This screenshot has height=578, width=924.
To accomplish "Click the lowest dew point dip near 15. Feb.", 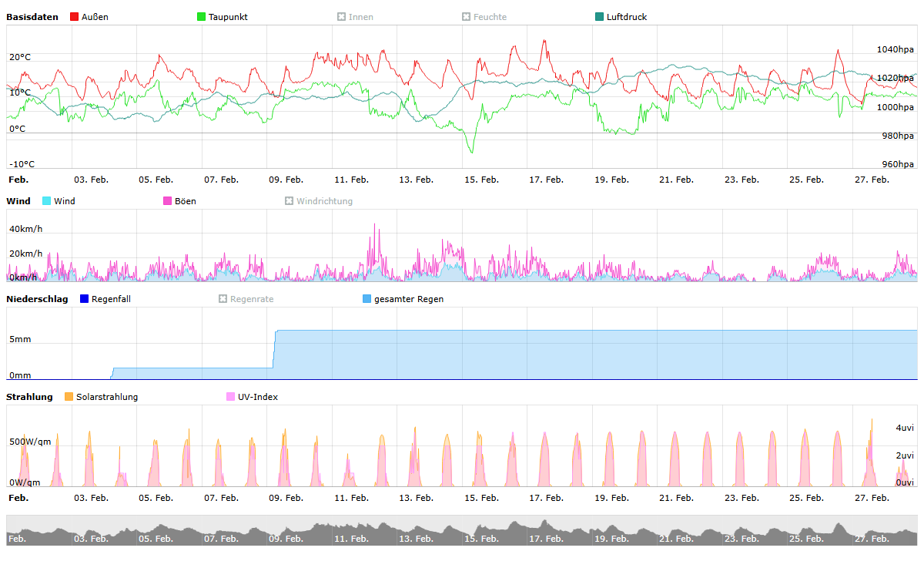I will tap(472, 152).
